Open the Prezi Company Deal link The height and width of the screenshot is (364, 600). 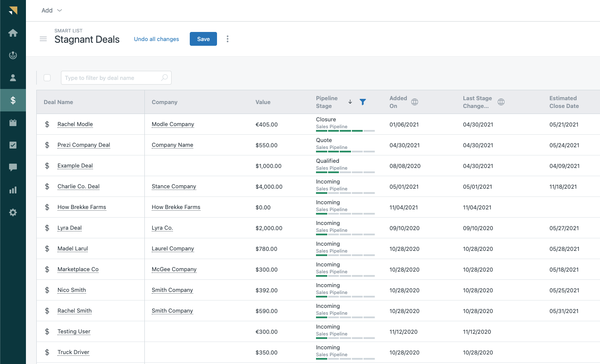coord(84,145)
